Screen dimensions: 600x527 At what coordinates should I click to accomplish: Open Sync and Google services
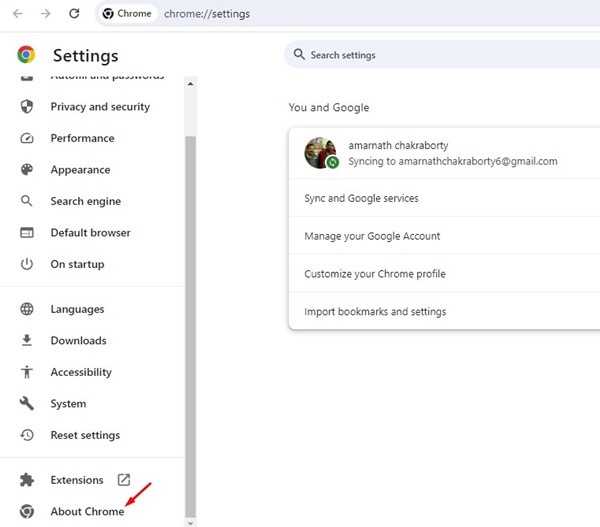pyautogui.click(x=361, y=198)
